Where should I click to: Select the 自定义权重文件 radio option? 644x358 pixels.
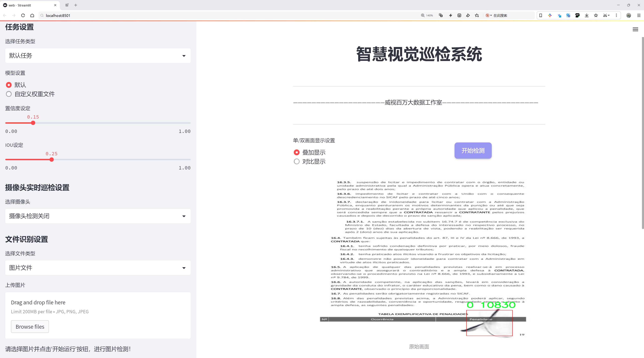(9, 94)
